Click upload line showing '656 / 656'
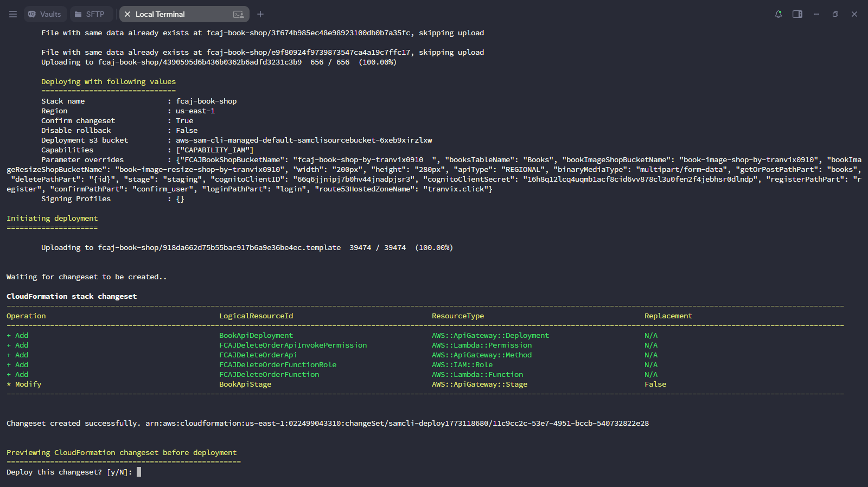This screenshot has height=487, width=868. (x=219, y=62)
